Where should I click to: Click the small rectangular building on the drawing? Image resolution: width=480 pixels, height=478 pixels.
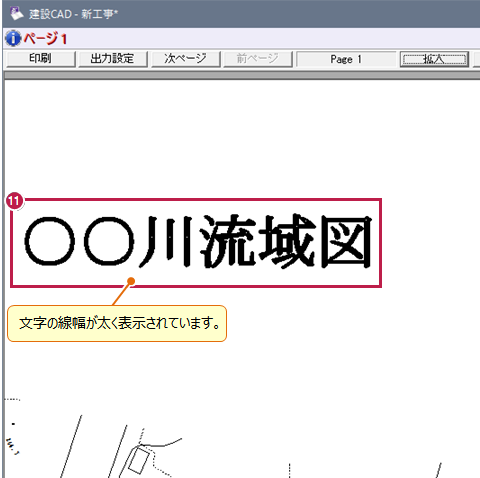pyautogui.click(x=139, y=460)
